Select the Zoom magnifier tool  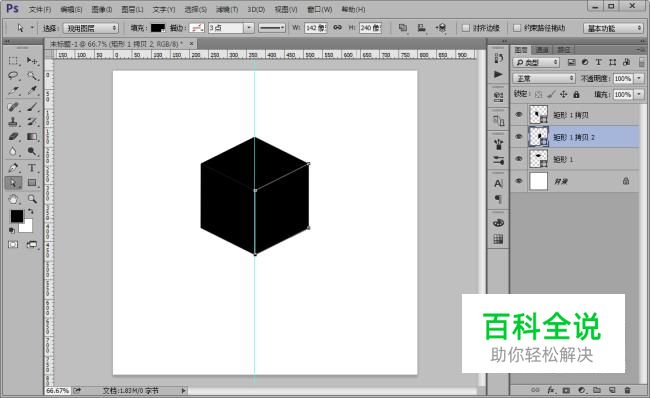[x=32, y=199]
